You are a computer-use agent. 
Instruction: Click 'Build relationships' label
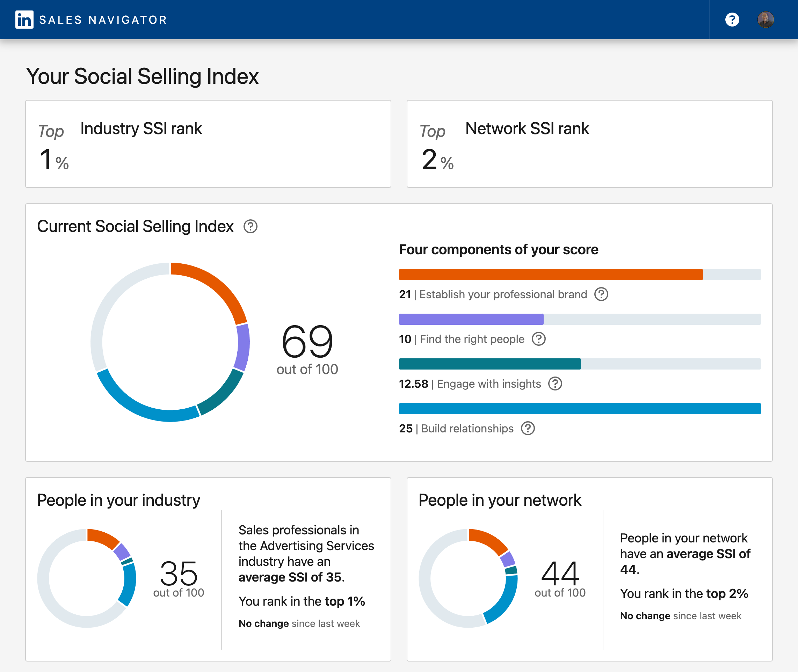467,429
